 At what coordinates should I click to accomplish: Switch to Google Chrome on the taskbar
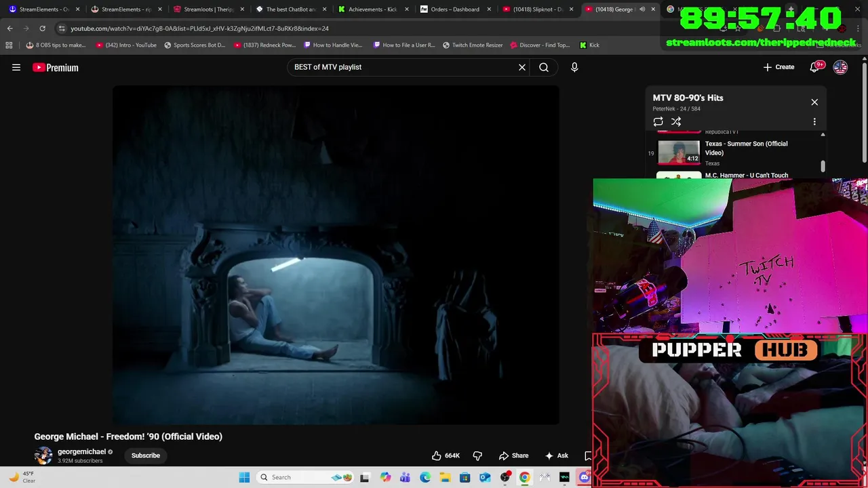pos(525,477)
